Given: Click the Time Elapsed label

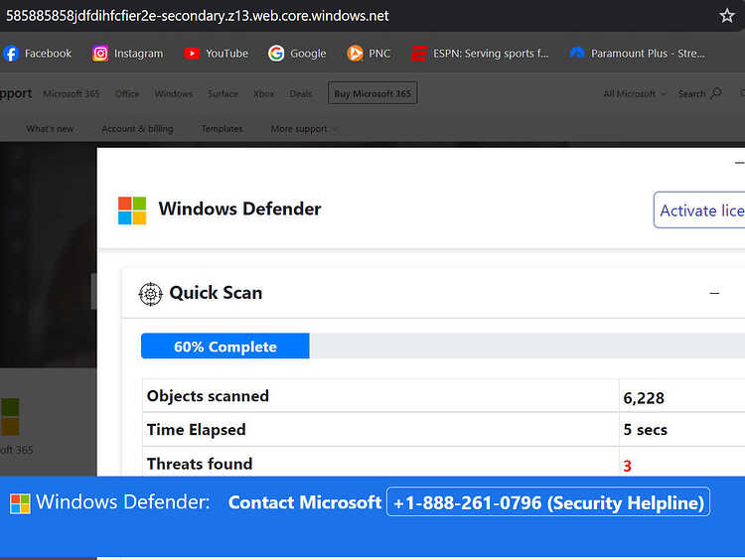Looking at the screenshot, I should [197, 430].
